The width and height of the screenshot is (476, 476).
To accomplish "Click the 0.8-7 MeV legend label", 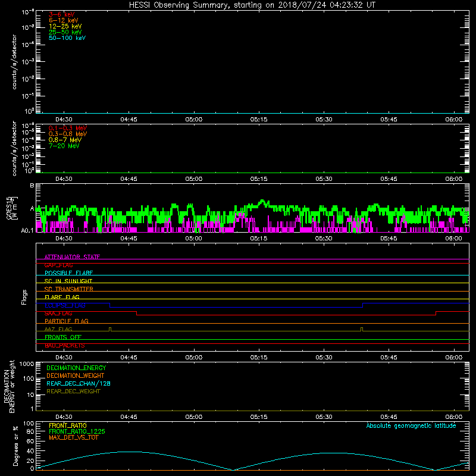I will tap(65, 140).
